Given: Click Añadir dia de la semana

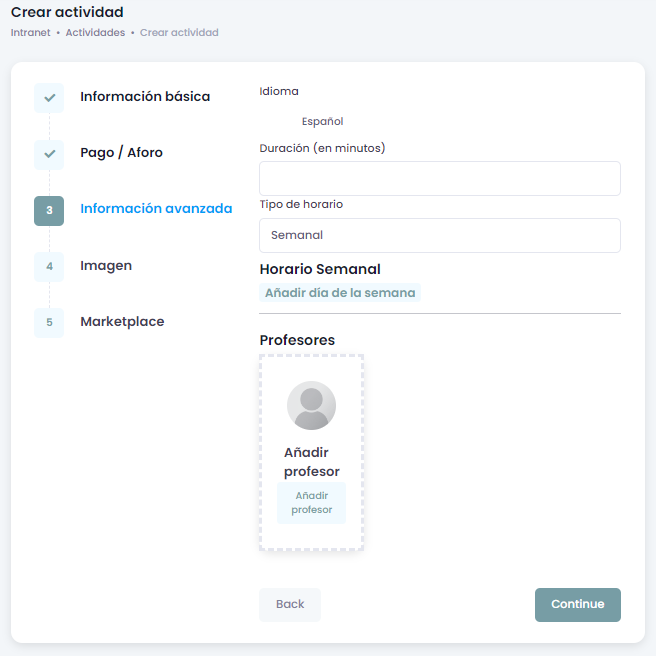Looking at the screenshot, I should tap(340, 293).
